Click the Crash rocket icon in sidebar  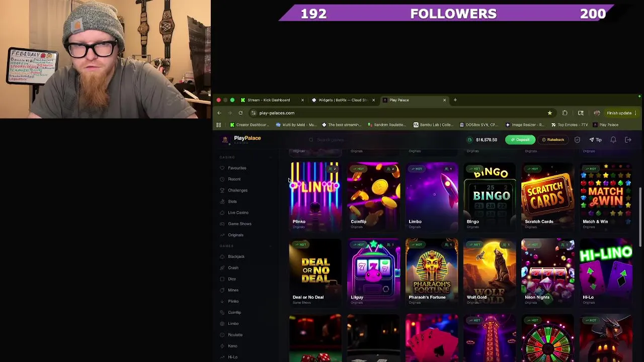pos(222,267)
